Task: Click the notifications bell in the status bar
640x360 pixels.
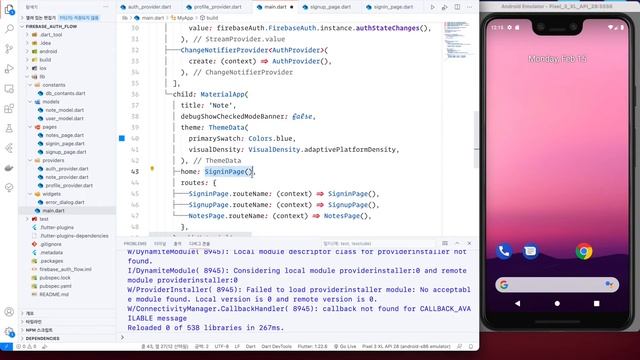Action: point(471,346)
